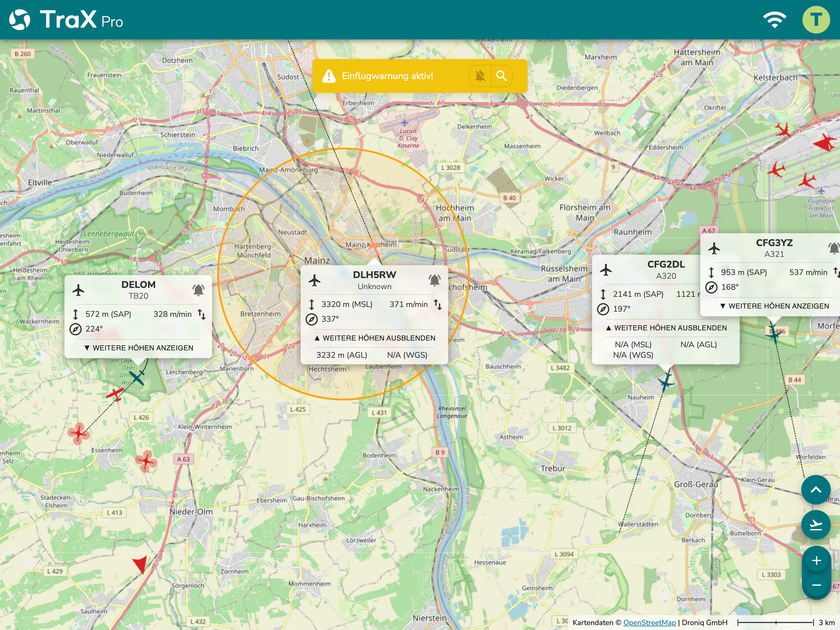Collapse Weitere Höhen ausblenden for CFG2DL

click(x=666, y=328)
